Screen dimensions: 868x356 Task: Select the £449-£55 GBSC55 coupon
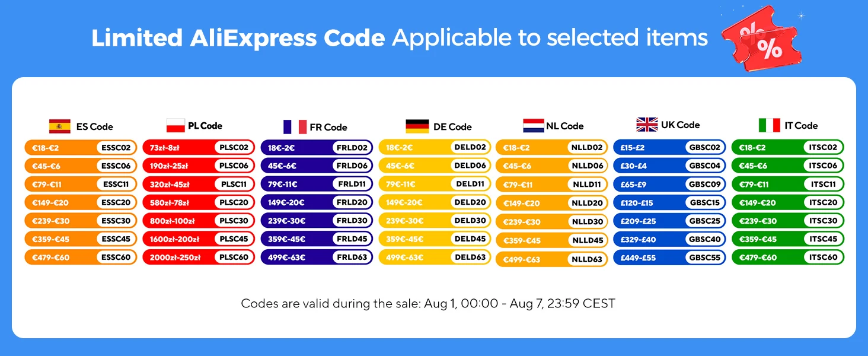670,258
